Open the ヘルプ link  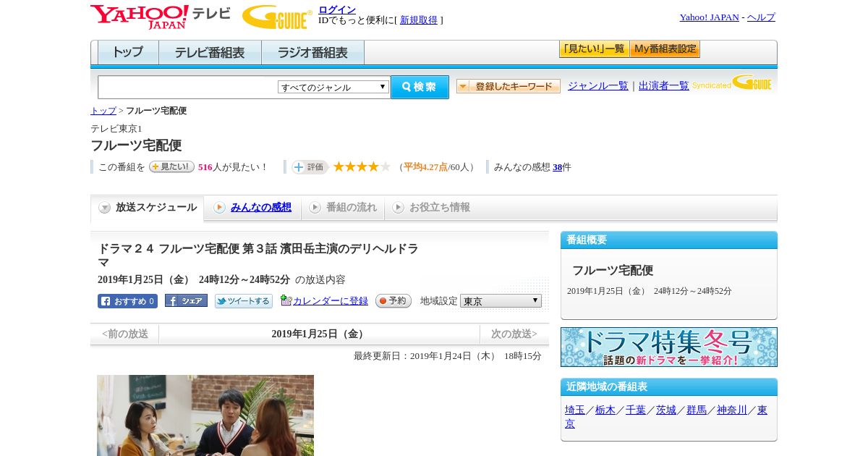tap(761, 17)
